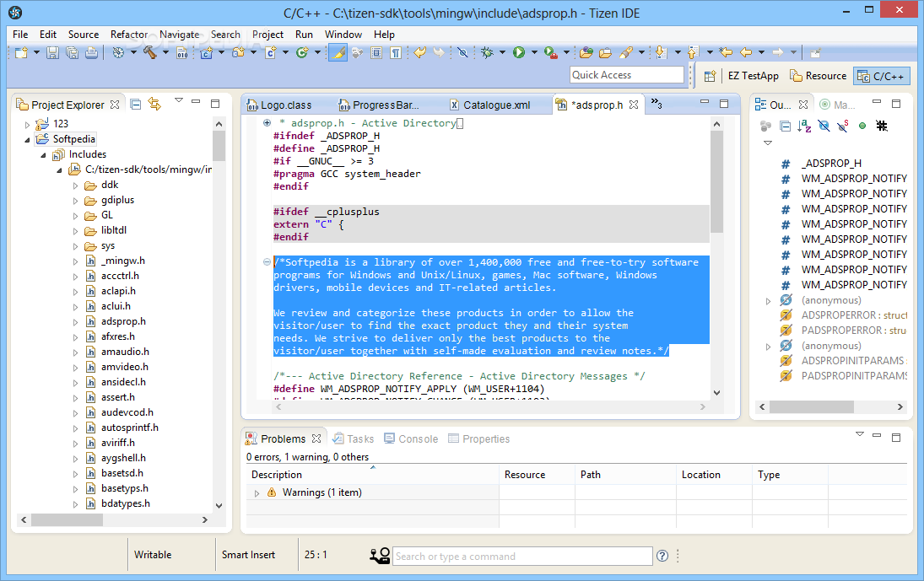Image resolution: width=924 pixels, height=581 pixels.
Task: Show hidden editor tabs list (»3)
Action: click(657, 105)
